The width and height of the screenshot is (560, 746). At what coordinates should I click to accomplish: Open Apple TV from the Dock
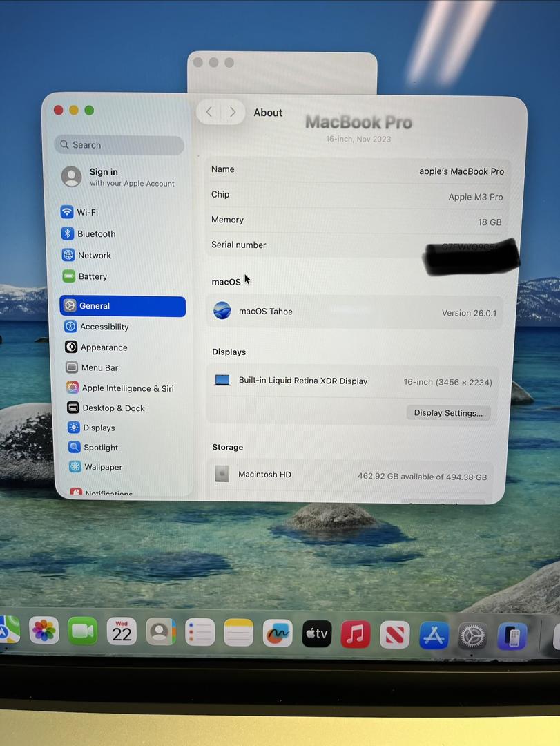coord(317,633)
